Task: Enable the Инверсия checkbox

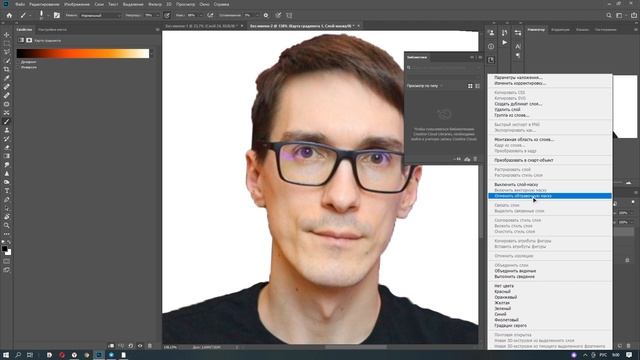Action: point(19,67)
